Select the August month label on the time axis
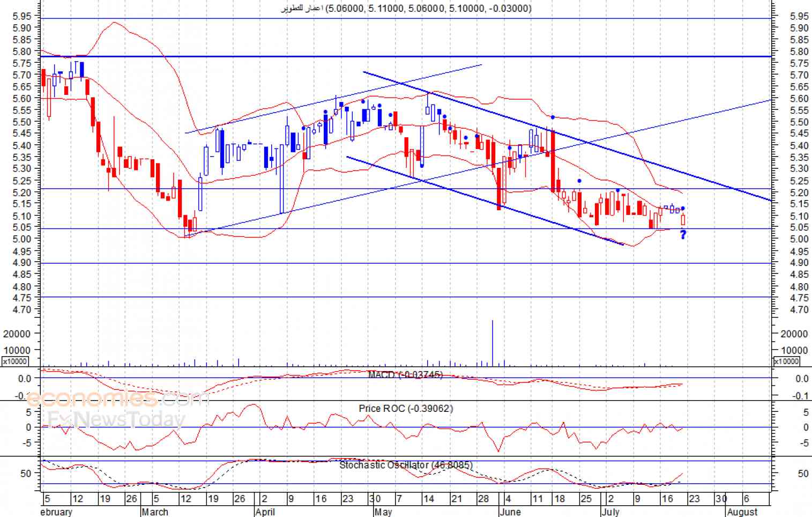This screenshot has height=517, width=812. coord(742,512)
